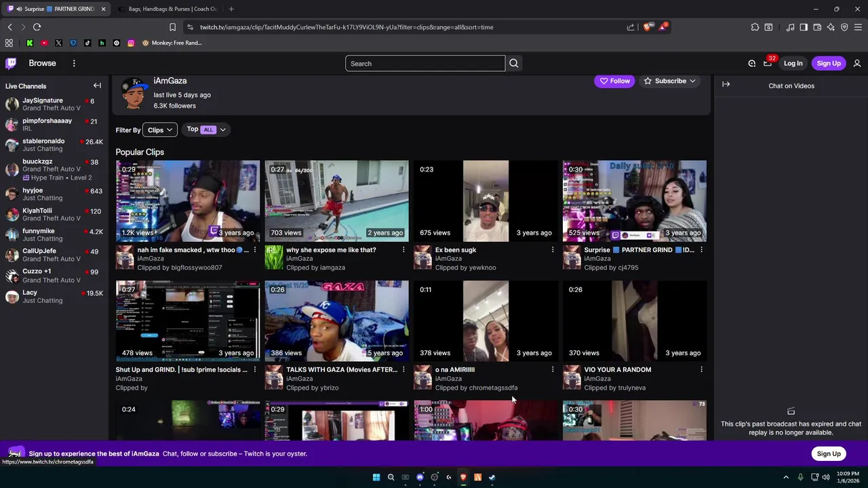Focus the Twitch search field
Screen dimensions: 868x488
[425, 64]
